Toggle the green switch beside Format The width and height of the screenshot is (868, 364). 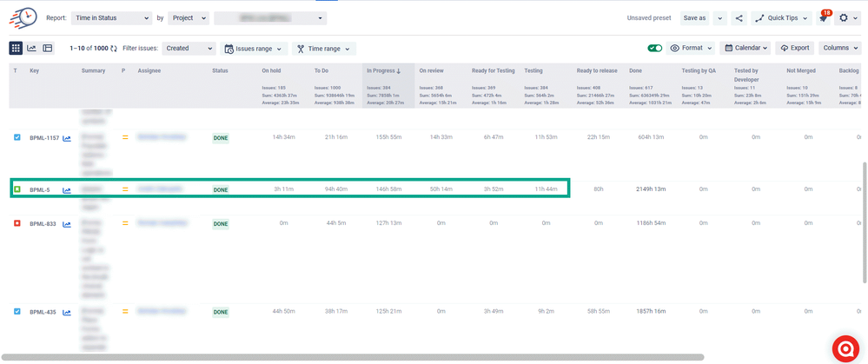(x=655, y=48)
